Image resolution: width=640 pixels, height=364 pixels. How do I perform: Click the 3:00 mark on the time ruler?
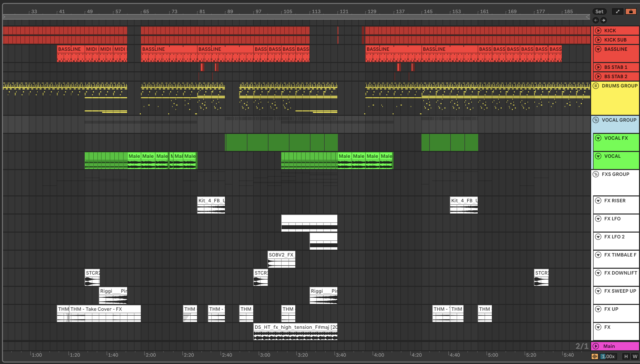265,355
